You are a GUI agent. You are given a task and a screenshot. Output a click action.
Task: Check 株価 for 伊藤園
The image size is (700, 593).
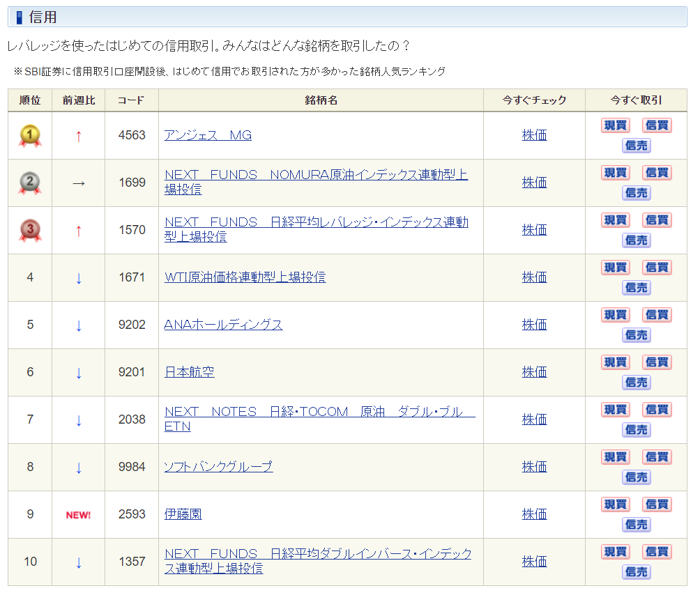click(534, 514)
